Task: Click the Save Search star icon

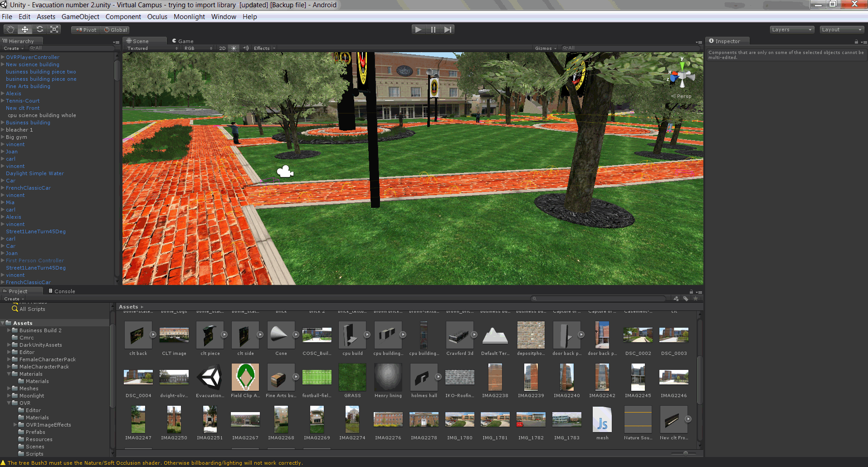Action: coord(695,299)
